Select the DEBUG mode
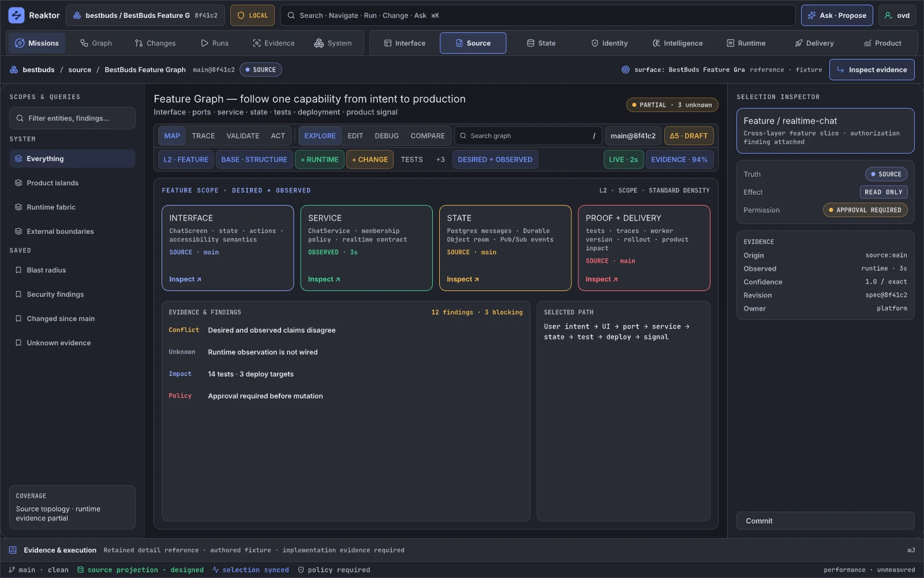 point(387,136)
